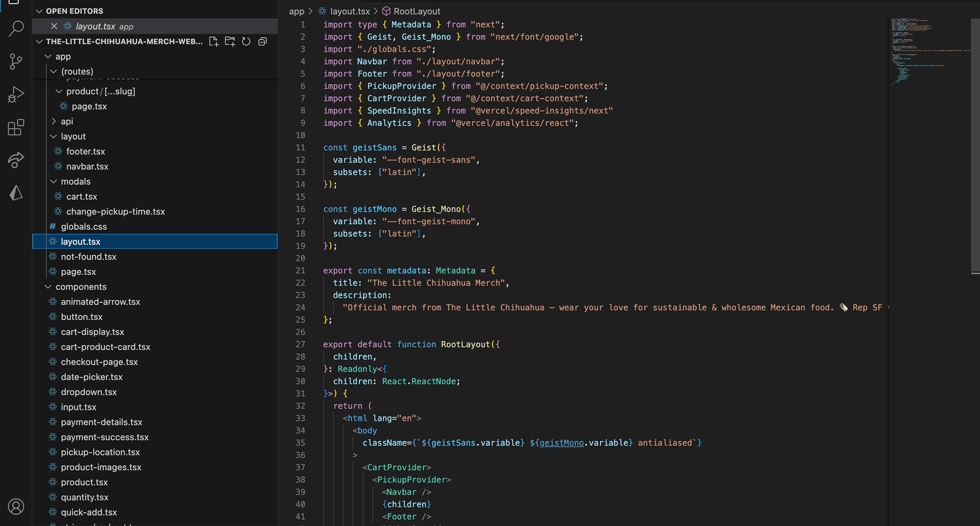Expand the api folder

coord(54,122)
